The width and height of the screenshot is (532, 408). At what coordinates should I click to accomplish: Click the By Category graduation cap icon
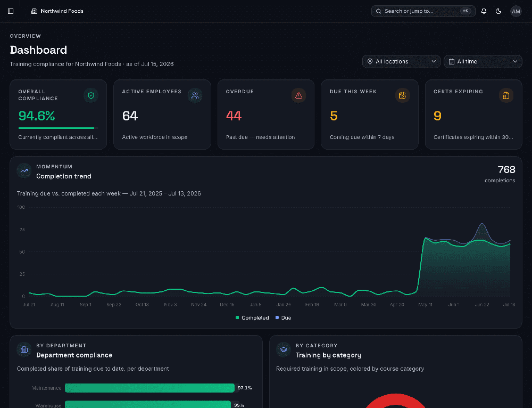coord(284,349)
